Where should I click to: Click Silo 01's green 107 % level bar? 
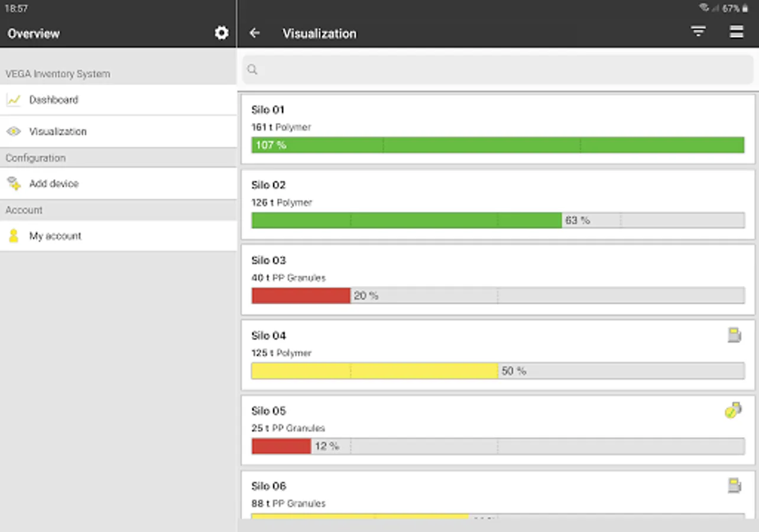tap(497, 145)
